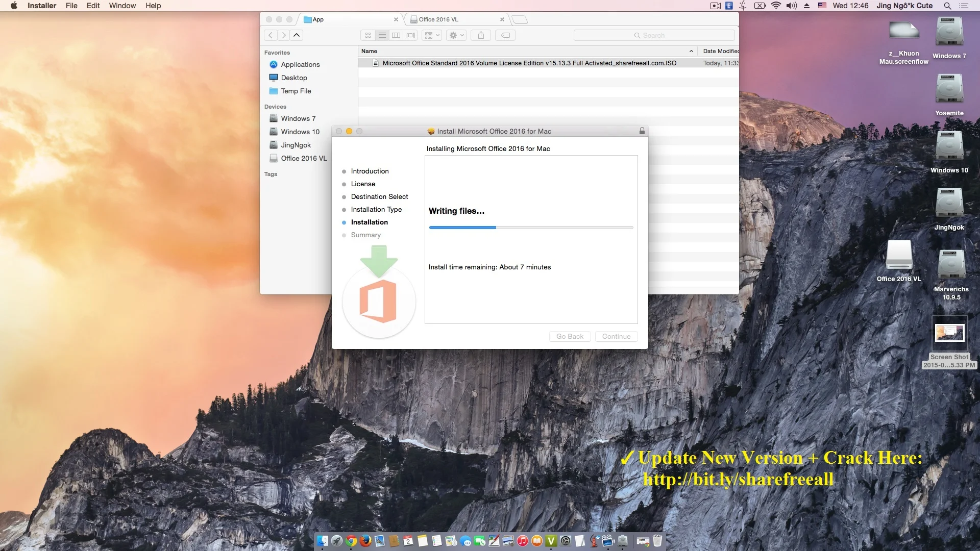Click the Finder search field
Image resolution: width=980 pixels, height=551 pixels.
[x=654, y=35]
